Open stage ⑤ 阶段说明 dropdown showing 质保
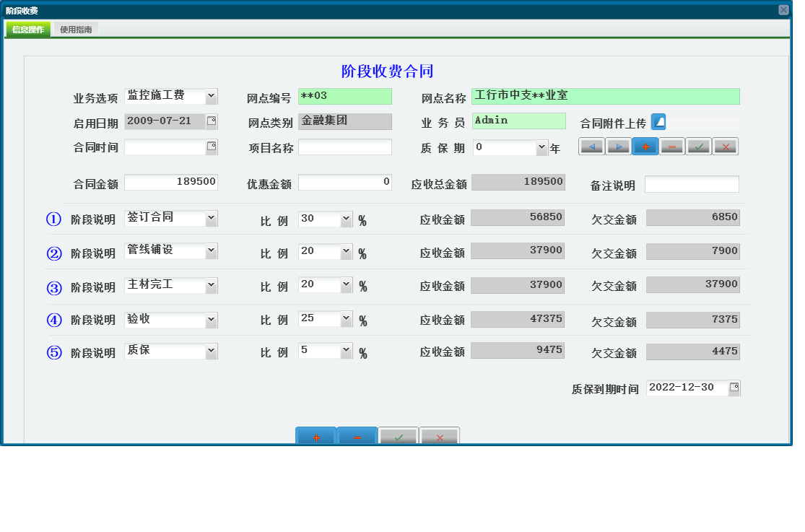The height and width of the screenshot is (532, 805). (209, 351)
